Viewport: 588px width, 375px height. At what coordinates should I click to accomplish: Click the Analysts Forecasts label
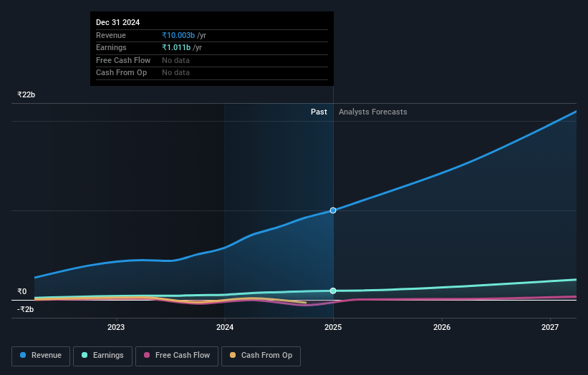pyautogui.click(x=372, y=112)
